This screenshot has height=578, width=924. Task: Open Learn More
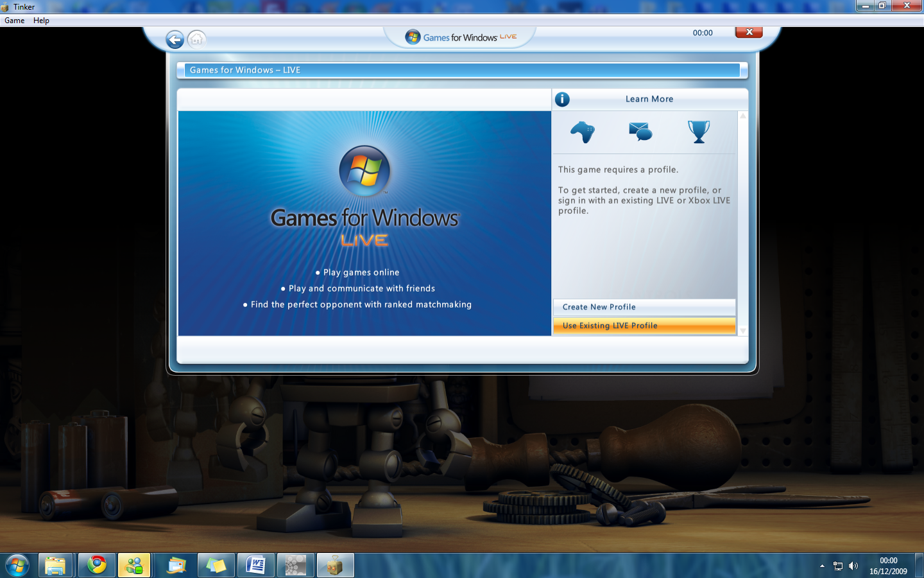649,99
